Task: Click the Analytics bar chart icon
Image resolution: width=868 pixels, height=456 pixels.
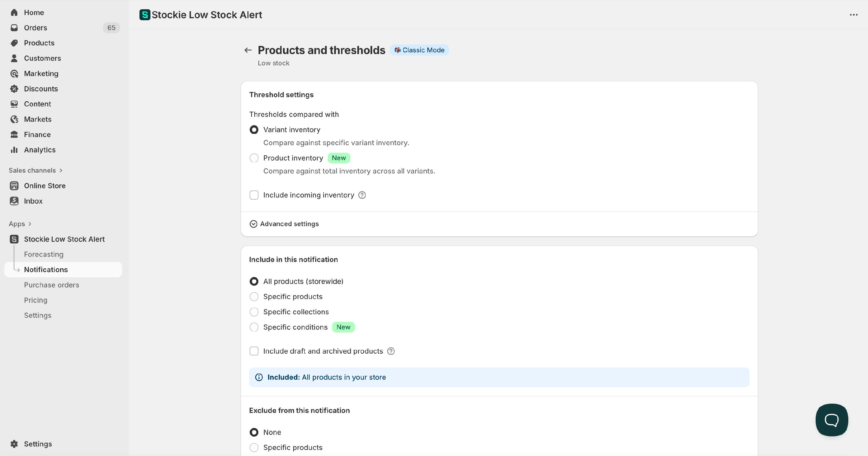Action: coord(14,150)
